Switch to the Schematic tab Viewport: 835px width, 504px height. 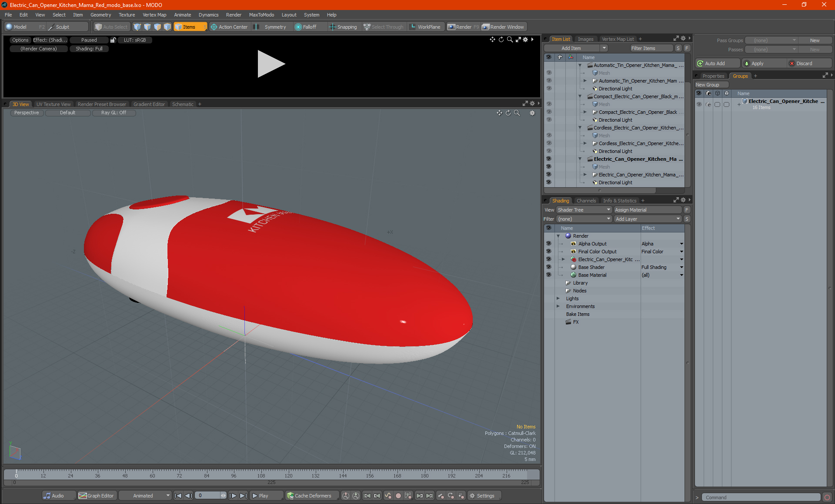coord(183,104)
